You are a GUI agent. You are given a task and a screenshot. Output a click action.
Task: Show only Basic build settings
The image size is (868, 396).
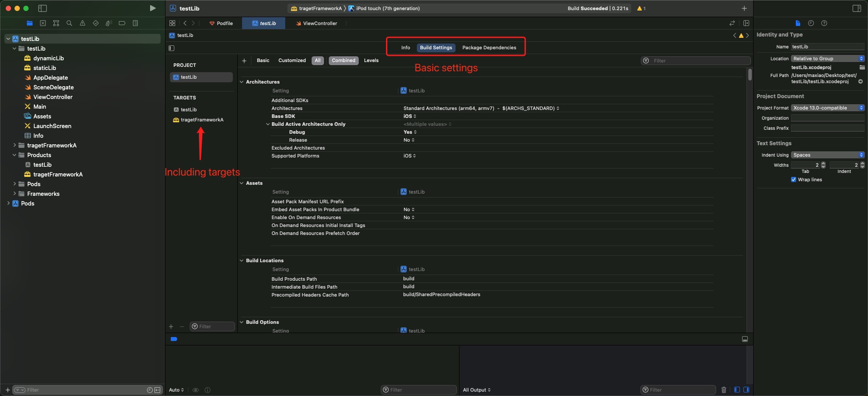[263, 61]
